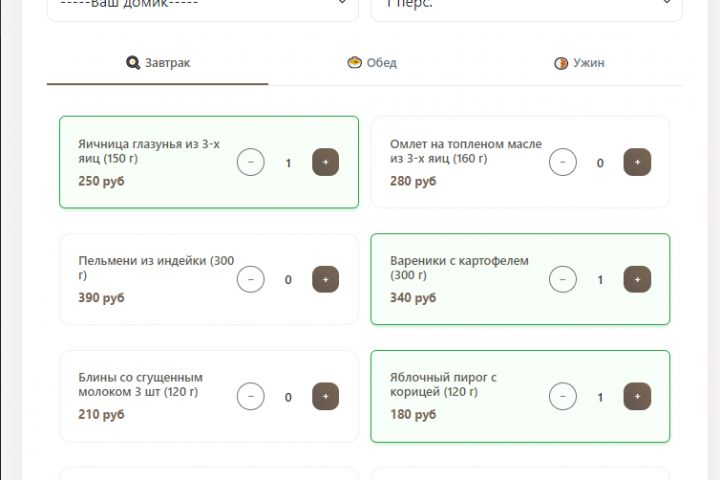720x480 pixels.
Task: Expand the persons count dropdown
Action: click(x=526, y=5)
